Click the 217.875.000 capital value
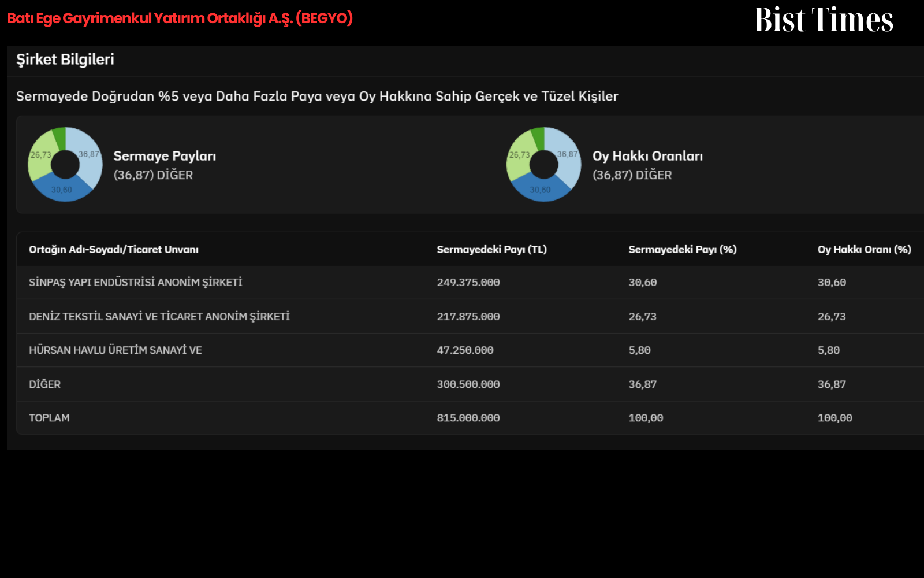 pos(468,317)
